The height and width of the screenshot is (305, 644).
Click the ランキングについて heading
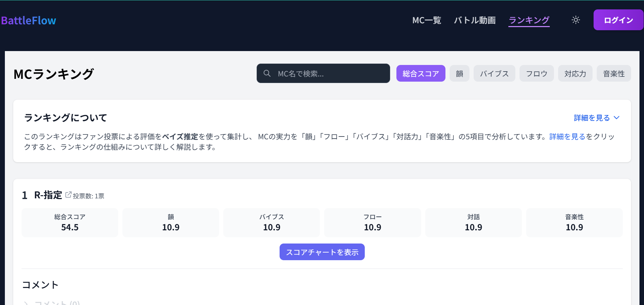coord(65,118)
